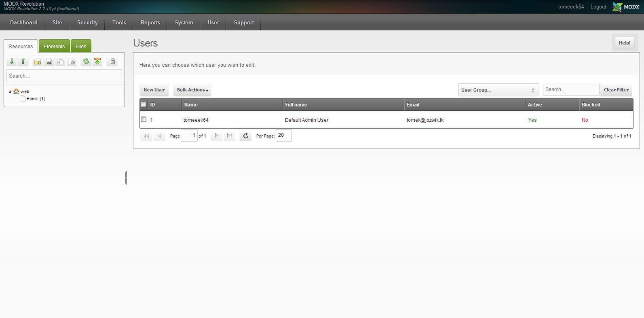Click the new weblink icon
This screenshot has height=318, width=644.
coord(49,61)
